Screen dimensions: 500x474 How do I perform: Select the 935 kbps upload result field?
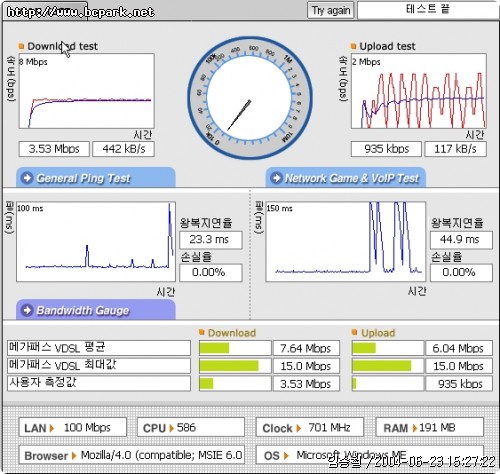386,149
